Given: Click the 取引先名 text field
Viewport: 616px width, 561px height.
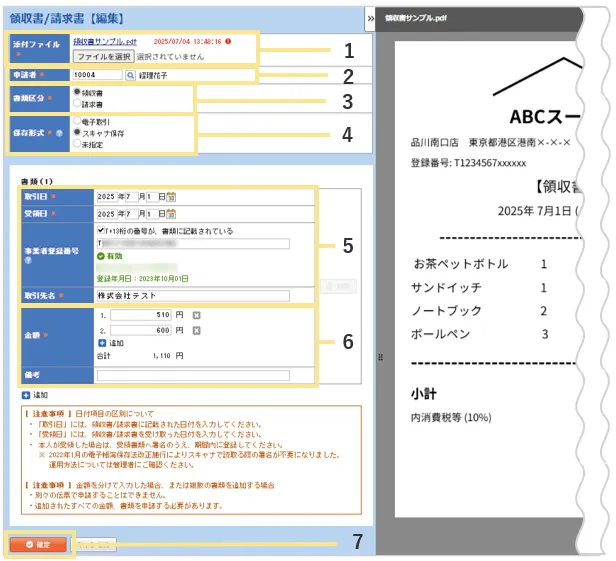Looking at the screenshot, I should pyautogui.click(x=192, y=296).
